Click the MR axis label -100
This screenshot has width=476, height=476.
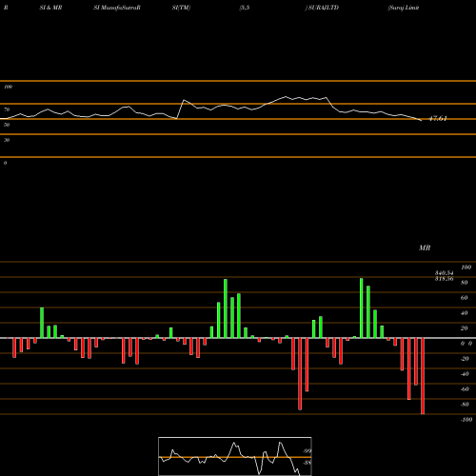pyautogui.click(x=466, y=420)
